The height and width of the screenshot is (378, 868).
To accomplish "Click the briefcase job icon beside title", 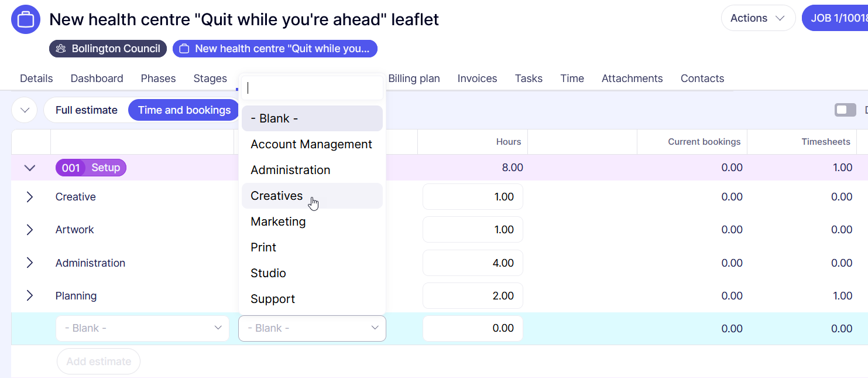I will (x=26, y=19).
